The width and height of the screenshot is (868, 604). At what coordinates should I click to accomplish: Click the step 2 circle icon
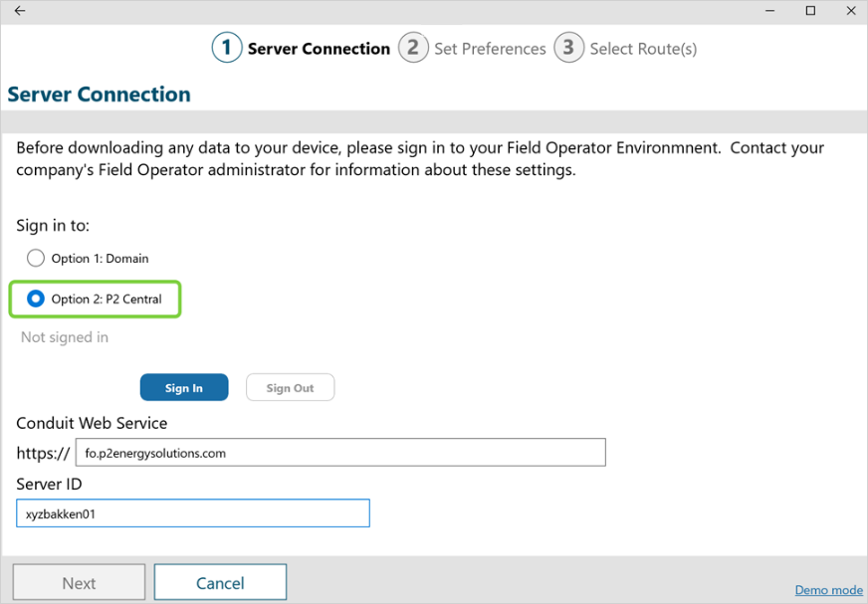tap(413, 48)
